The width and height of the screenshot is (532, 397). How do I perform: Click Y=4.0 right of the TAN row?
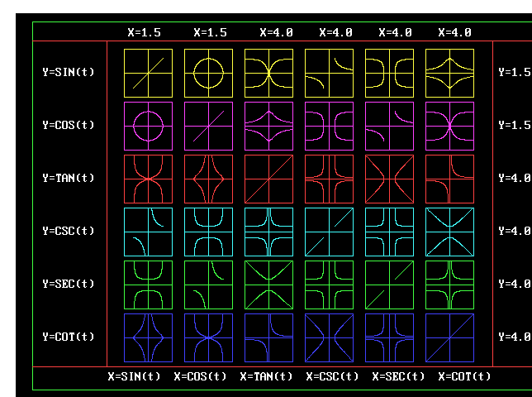[x=515, y=178]
